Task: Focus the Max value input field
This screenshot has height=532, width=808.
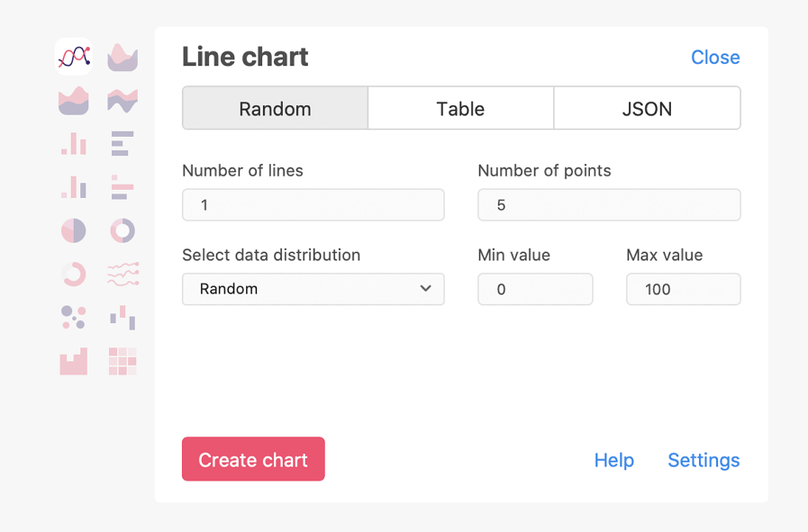Action: 683,289
